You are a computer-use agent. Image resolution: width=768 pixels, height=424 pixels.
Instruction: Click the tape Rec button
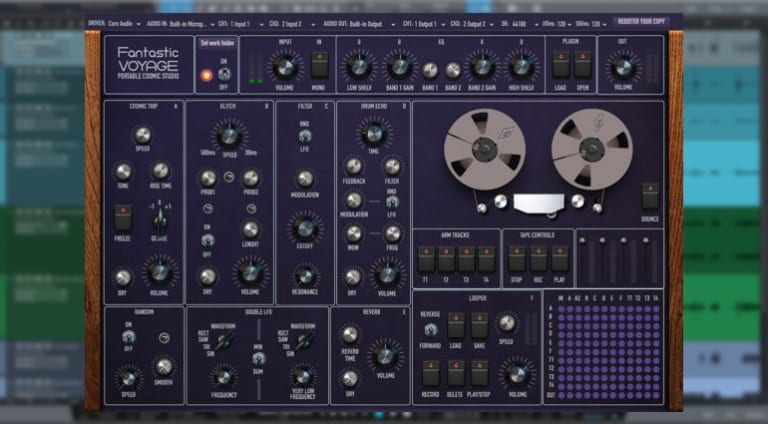(538, 260)
